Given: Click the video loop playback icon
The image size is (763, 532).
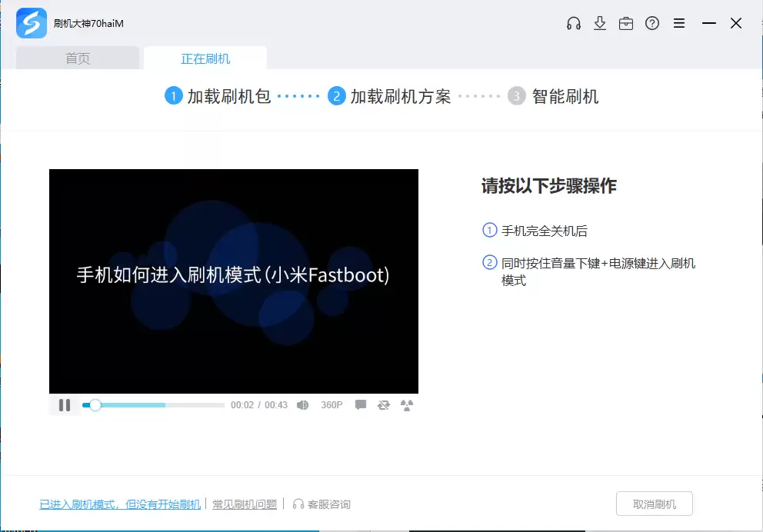Looking at the screenshot, I should point(383,404).
